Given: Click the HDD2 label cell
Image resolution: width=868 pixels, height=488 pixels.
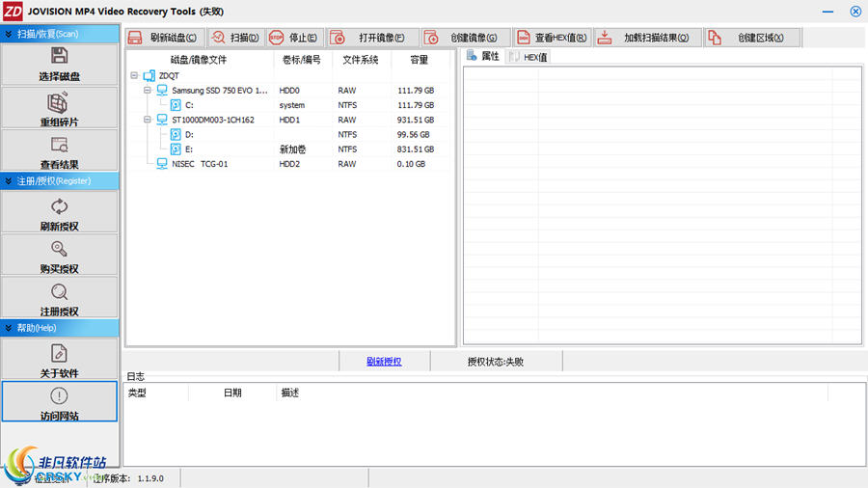Looking at the screenshot, I should [x=289, y=164].
